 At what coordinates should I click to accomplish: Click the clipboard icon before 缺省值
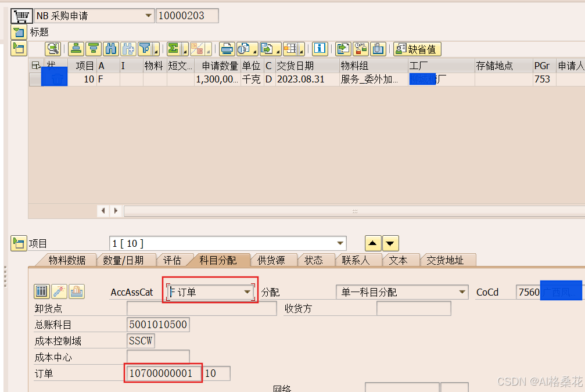378,49
